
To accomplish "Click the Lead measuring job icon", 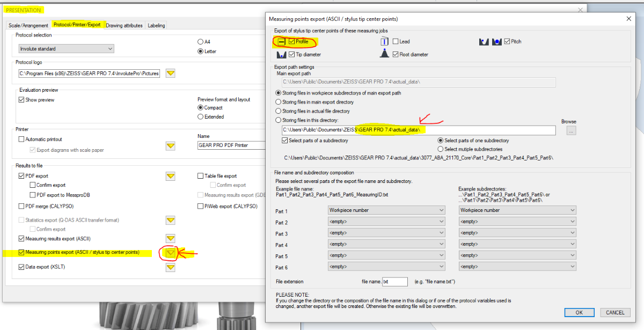I will click(x=384, y=41).
